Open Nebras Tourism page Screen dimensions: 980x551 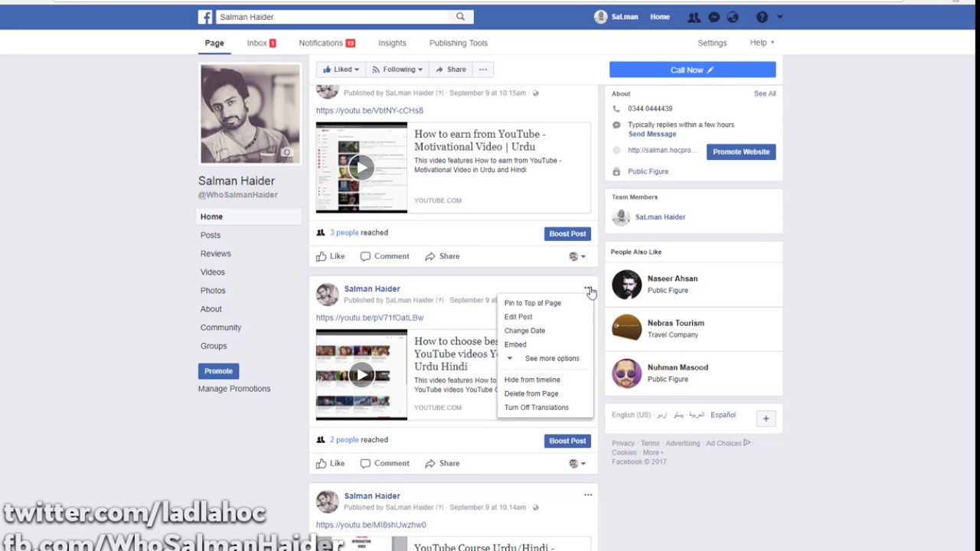click(x=675, y=323)
